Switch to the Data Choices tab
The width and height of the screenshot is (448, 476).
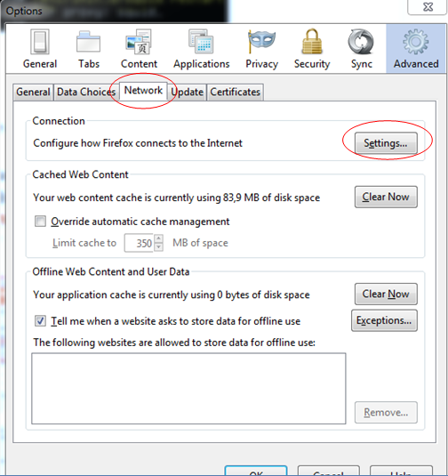click(x=86, y=92)
